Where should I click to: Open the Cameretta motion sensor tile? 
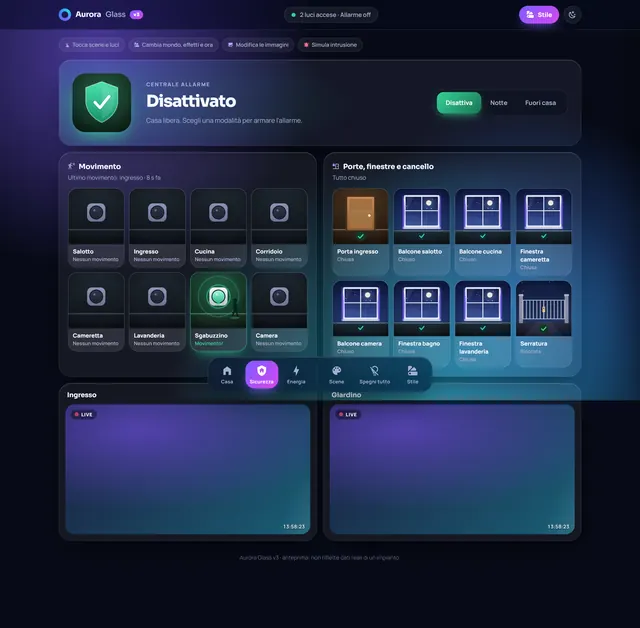pos(96,312)
